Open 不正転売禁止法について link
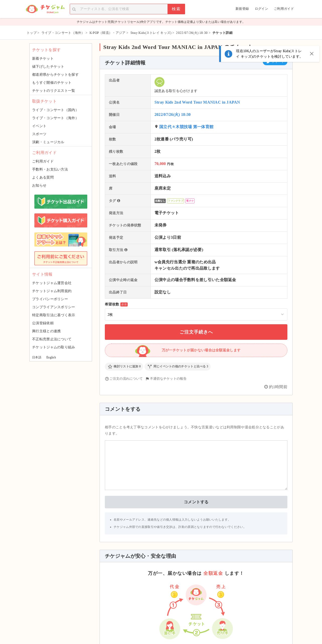Screen dimensions: 322x644 [52, 339]
